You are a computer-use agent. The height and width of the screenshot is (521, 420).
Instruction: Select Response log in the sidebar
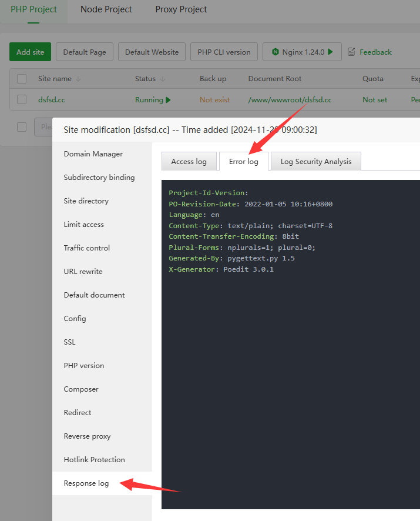[x=86, y=483]
